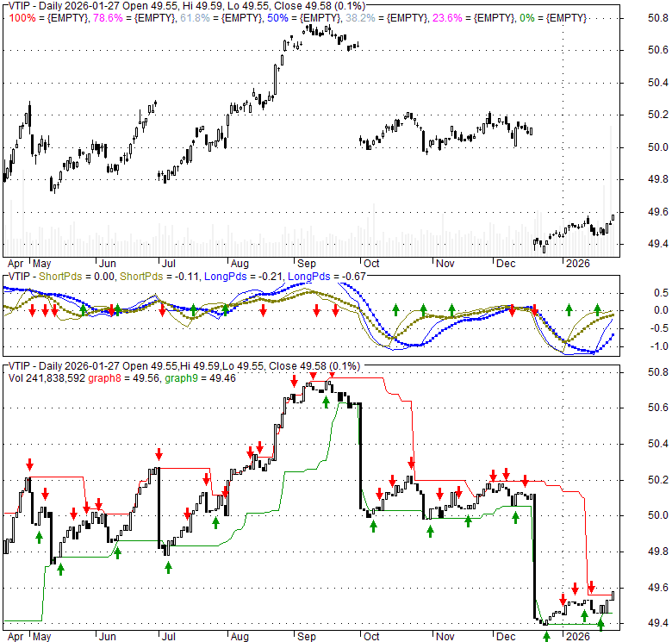Screen dimensions: 672x642
Task: Click the 49.8 price label on top chart axis
Action: pyautogui.click(x=658, y=179)
